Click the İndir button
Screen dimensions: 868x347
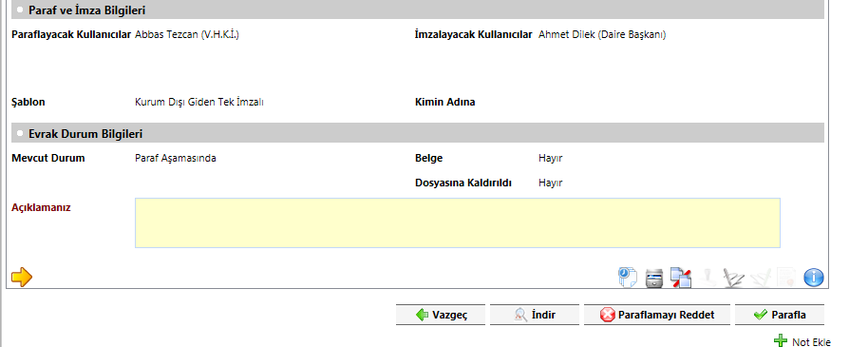tap(535, 315)
